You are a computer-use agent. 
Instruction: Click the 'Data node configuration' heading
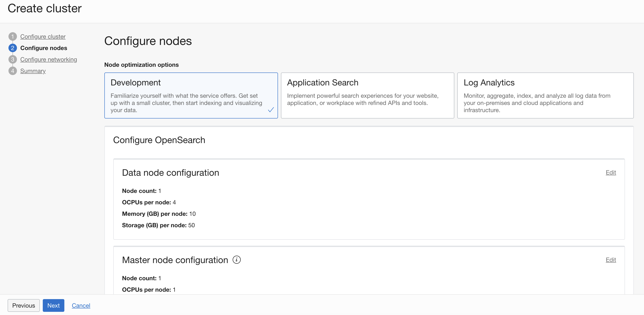click(170, 173)
